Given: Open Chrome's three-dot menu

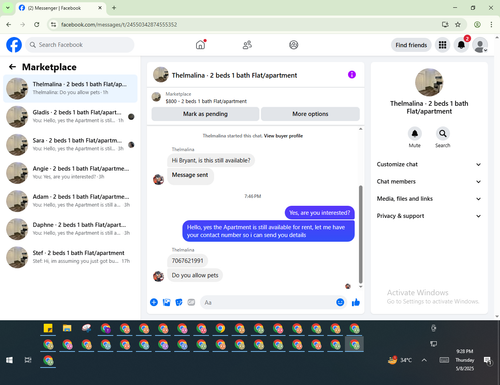Looking at the screenshot, I should tap(491, 24).
